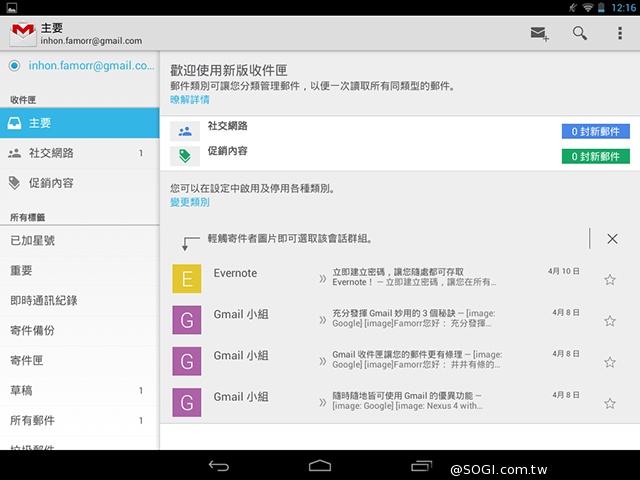The image size is (640, 480).
Task: Tap the inbox tray icon beside 主要
Action: pos(14,123)
